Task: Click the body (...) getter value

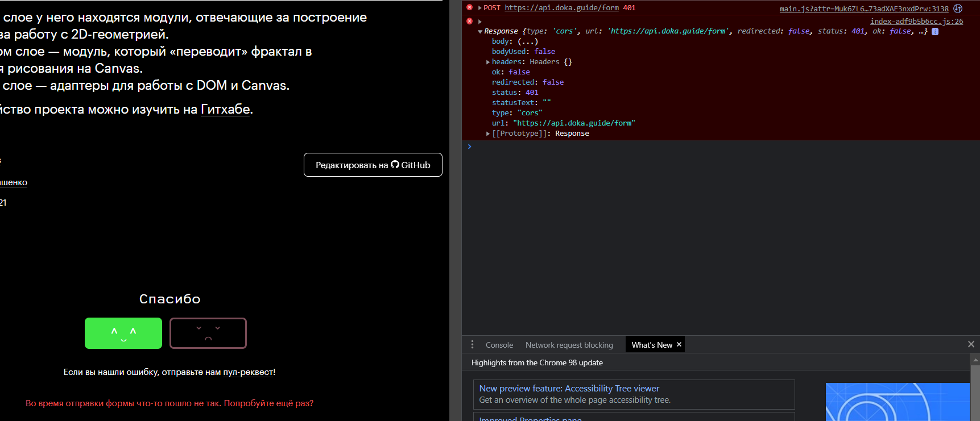Action: 528,41
